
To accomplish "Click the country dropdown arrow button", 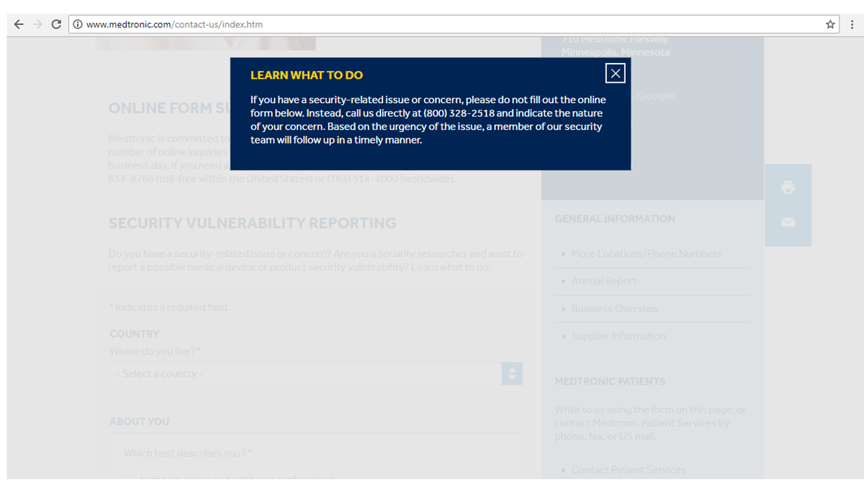I will [x=512, y=373].
